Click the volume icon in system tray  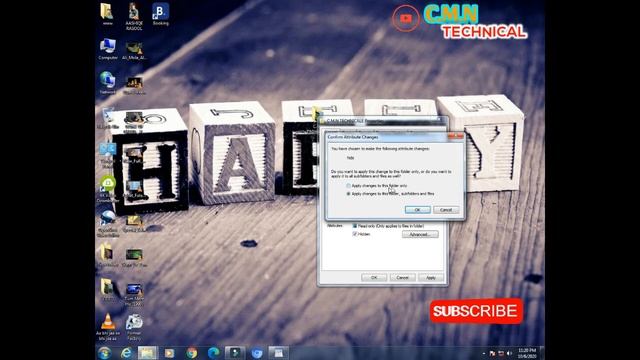(509, 353)
